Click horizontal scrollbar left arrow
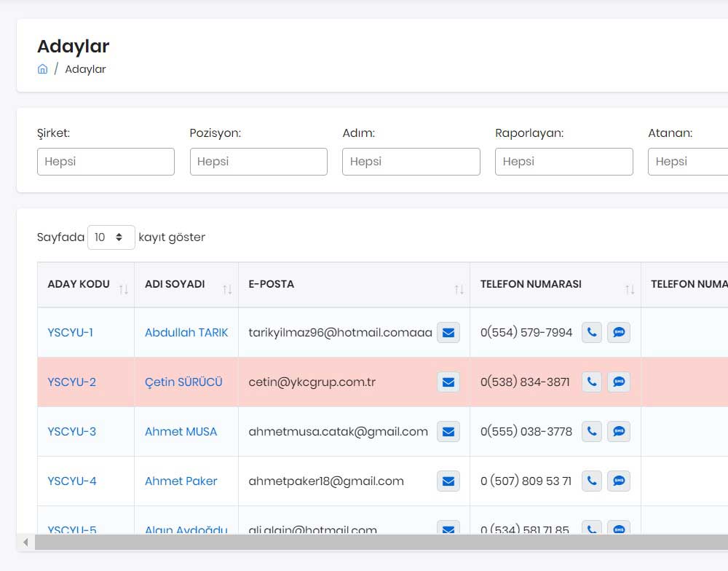 tap(25, 542)
